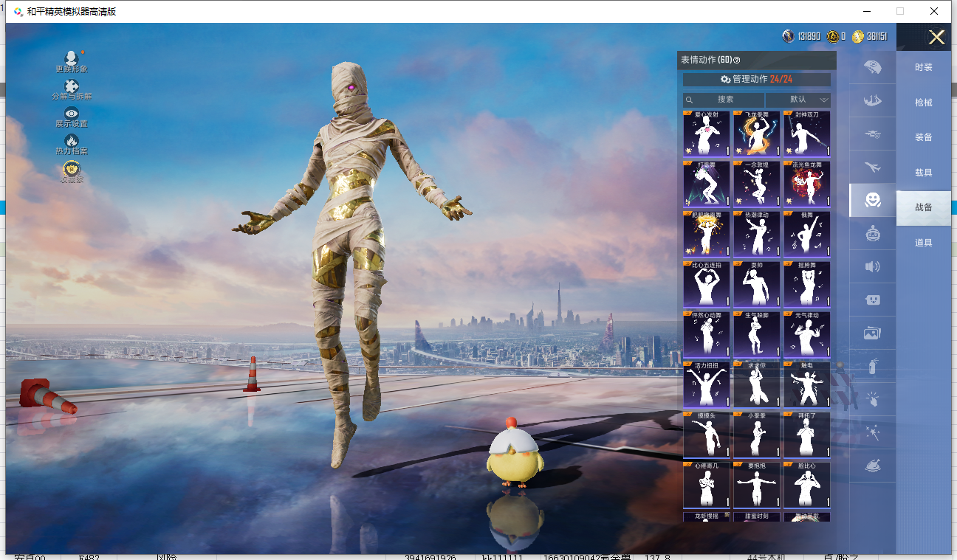Open the picture gallery category icon
957x560 pixels.
[872, 333]
